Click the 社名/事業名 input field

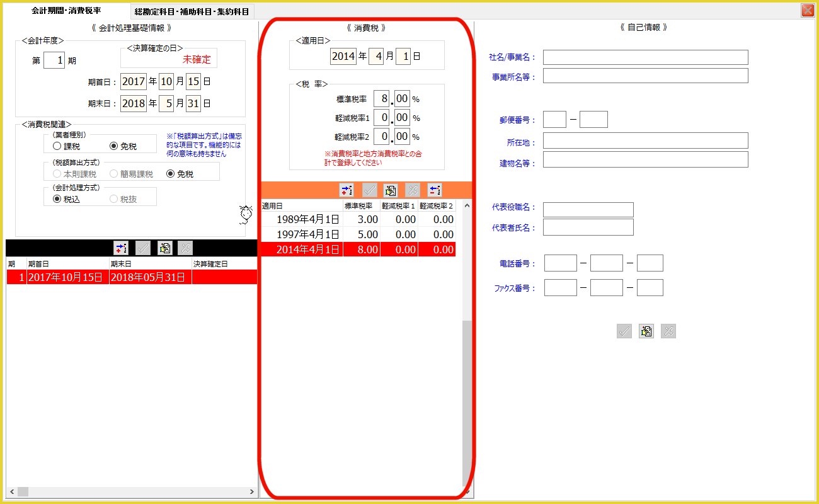pos(645,57)
